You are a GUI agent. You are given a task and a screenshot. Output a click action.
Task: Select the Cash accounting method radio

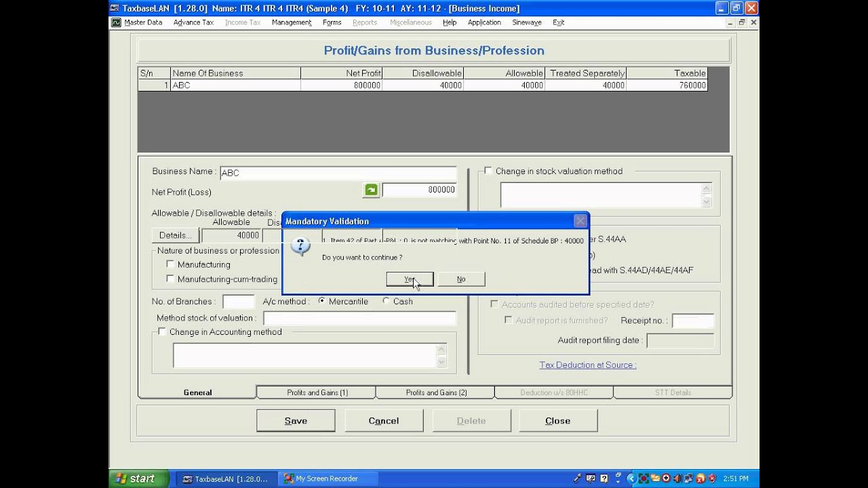click(386, 301)
